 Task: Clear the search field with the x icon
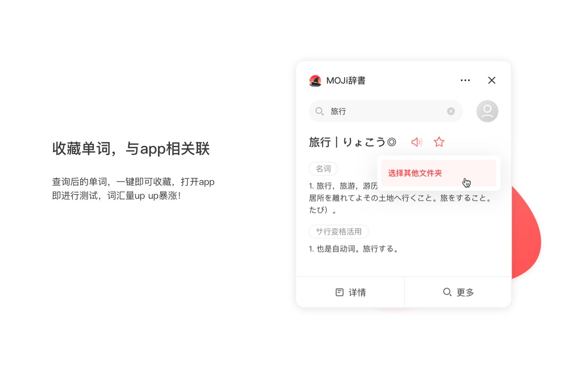point(451,111)
